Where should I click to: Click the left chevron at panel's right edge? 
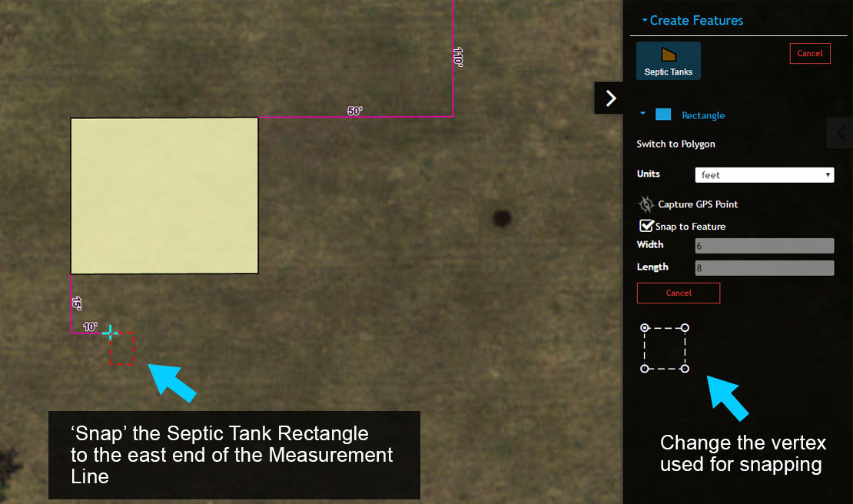(x=841, y=132)
